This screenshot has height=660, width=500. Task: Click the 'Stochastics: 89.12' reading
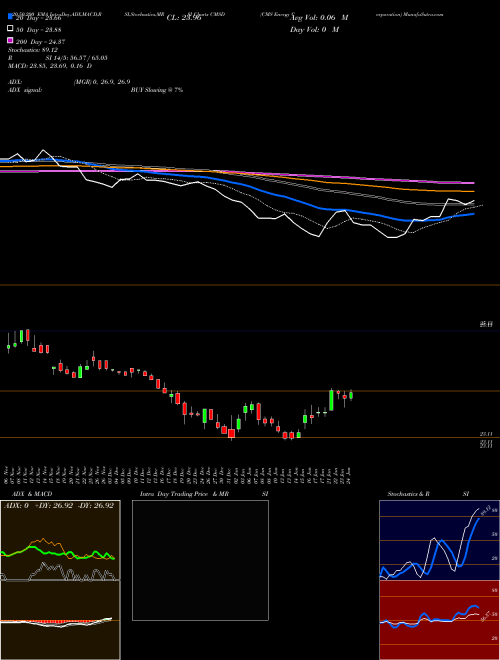(x=32, y=50)
